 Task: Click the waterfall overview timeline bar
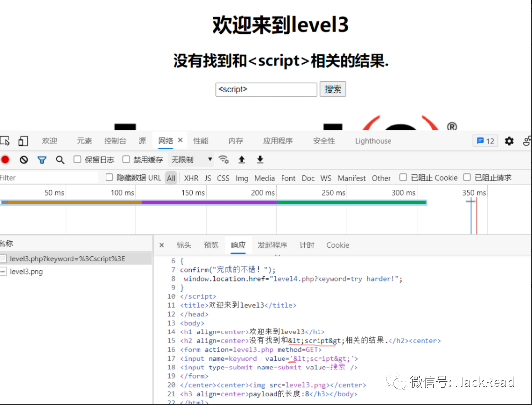tap(214, 202)
